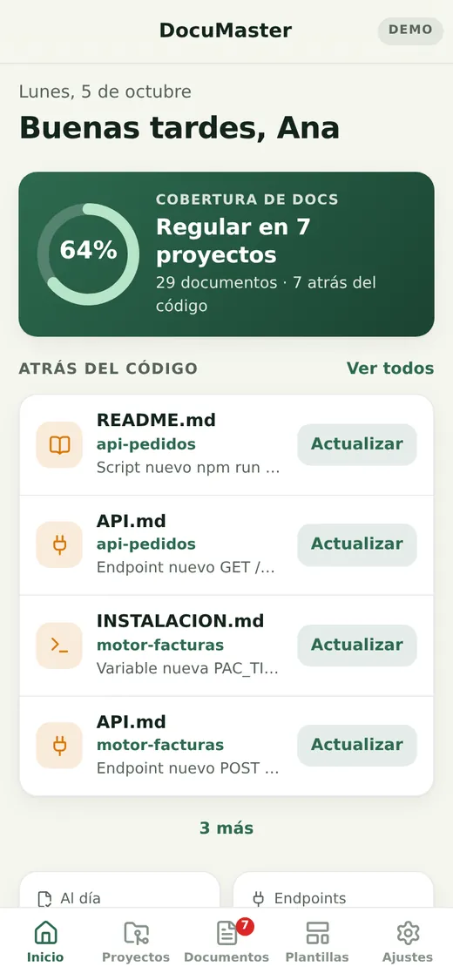Viewport: 453px width, 980px height.
Task: Tap the Endpoints plug icon
Action: [x=258, y=899]
